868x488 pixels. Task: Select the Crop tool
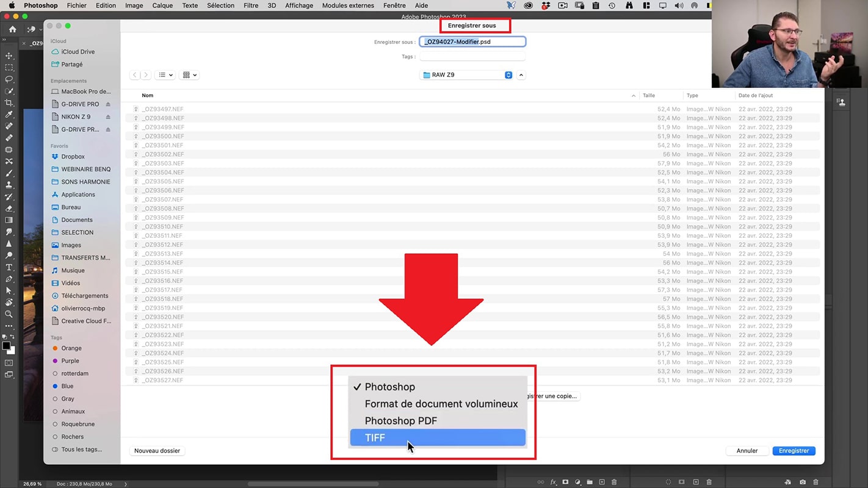click(9, 103)
